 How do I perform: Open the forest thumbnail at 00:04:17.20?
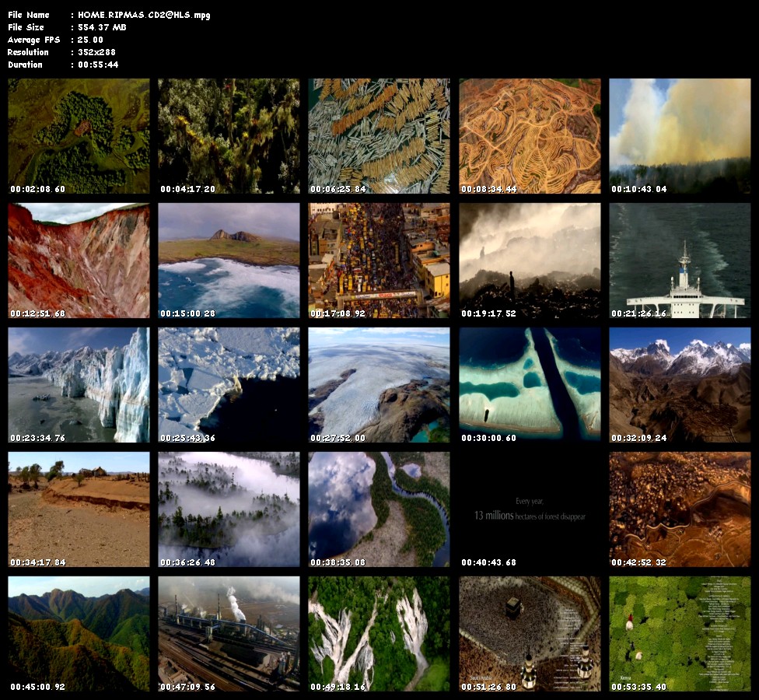click(x=229, y=136)
